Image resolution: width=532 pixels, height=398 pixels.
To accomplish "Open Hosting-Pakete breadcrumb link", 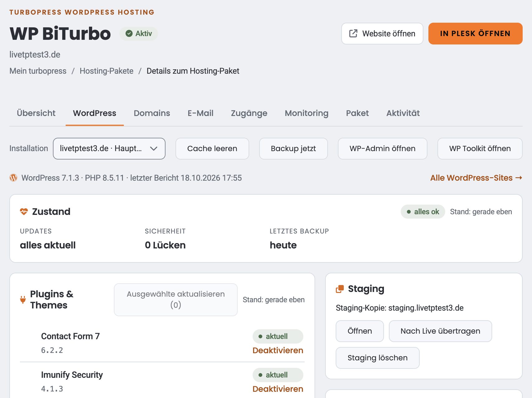I will [106, 71].
